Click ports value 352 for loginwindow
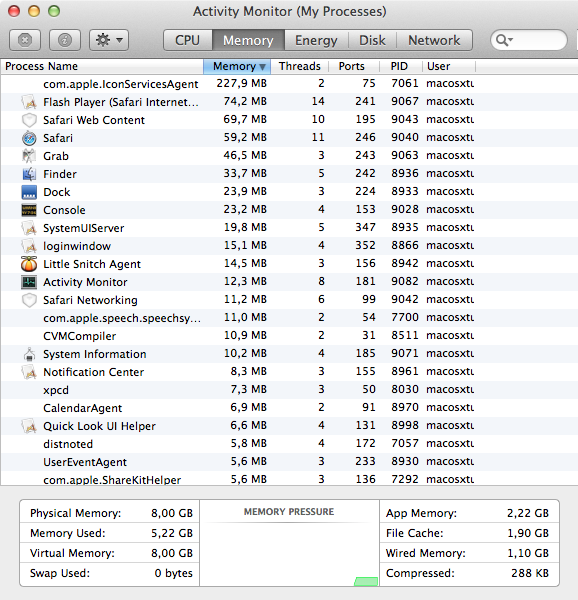578x600 pixels. pyautogui.click(x=365, y=245)
